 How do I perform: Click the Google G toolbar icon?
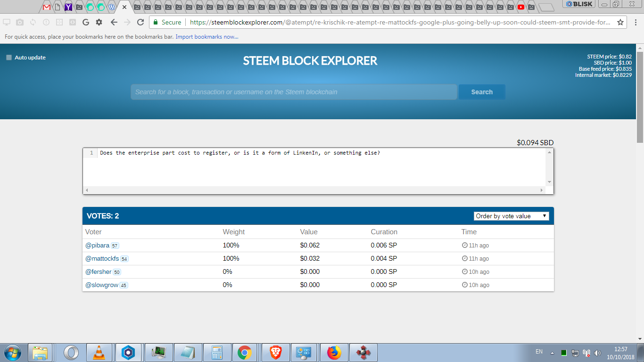86,22
